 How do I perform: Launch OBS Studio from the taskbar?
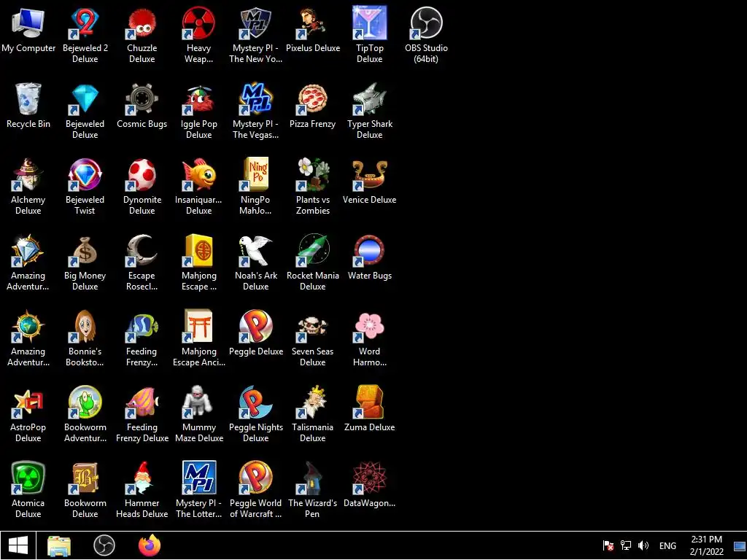pyautogui.click(x=104, y=545)
